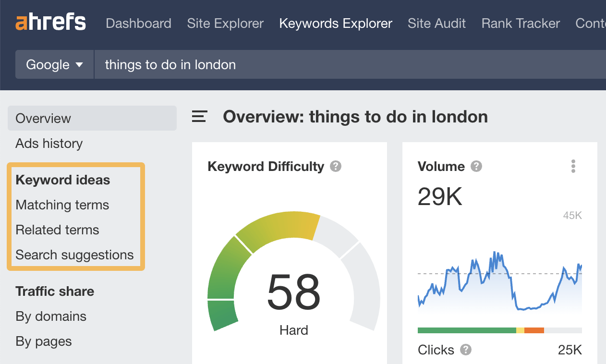Switch to Site Explorer
This screenshot has height=364, width=606.
tap(225, 23)
